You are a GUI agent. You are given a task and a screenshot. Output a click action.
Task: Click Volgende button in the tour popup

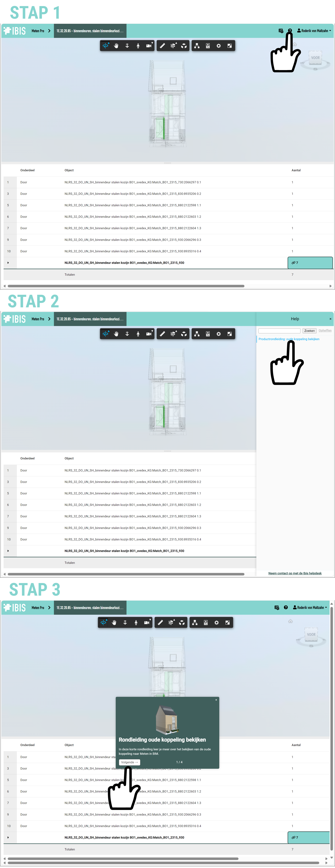coord(129,762)
